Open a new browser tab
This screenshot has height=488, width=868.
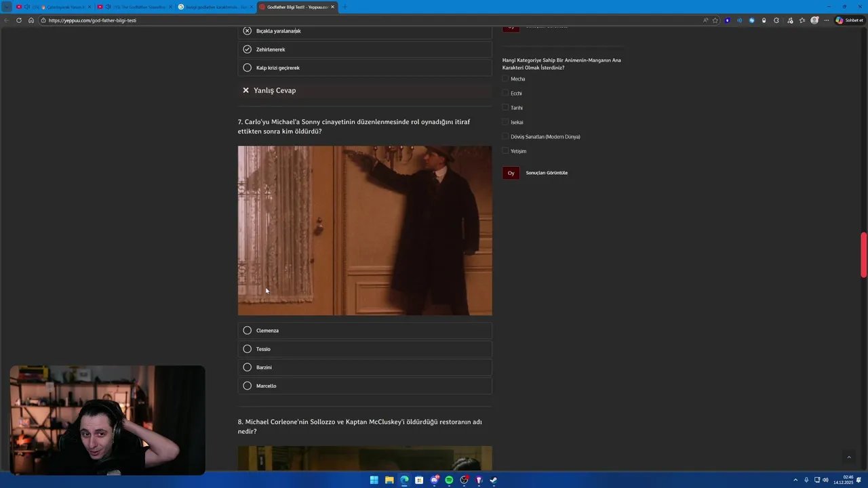[x=344, y=7]
